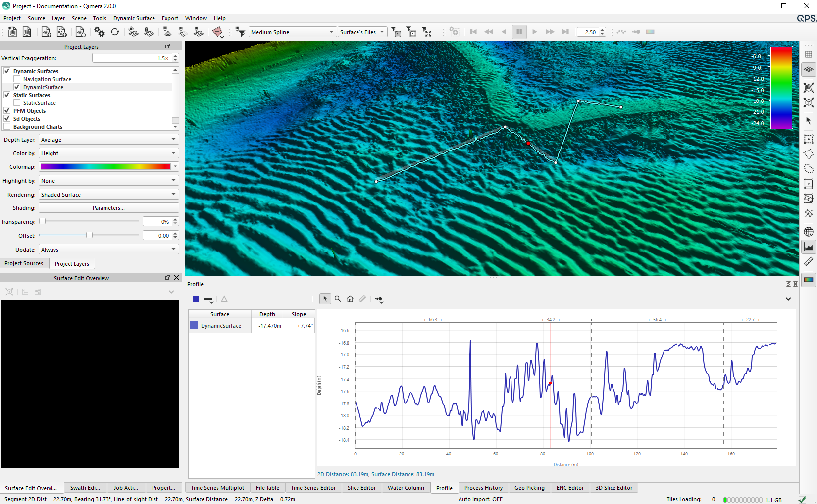
Task: Open the Depth Layer dropdown
Action: (108, 140)
